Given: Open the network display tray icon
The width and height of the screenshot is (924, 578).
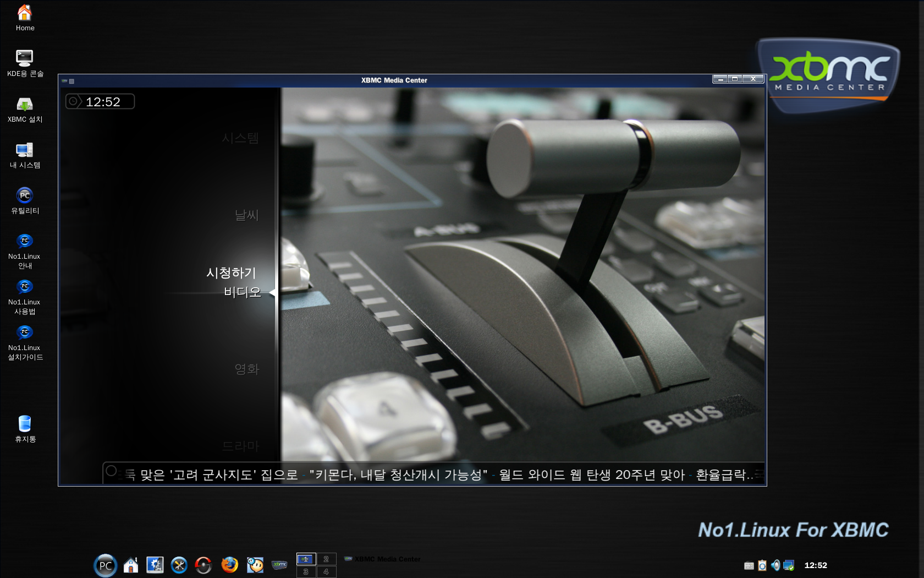Looking at the screenshot, I should 789,565.
